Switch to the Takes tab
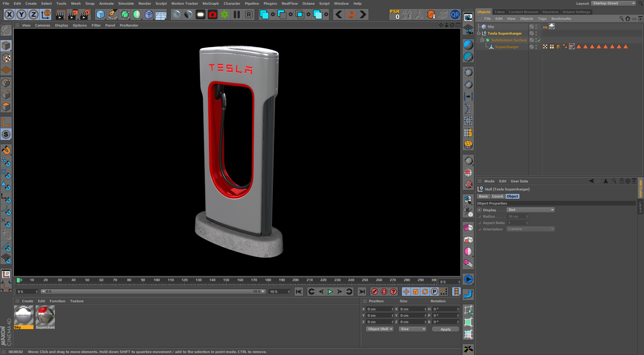Image resolution: width=644 pixels, height=355 pixels. tap(499, 12)
